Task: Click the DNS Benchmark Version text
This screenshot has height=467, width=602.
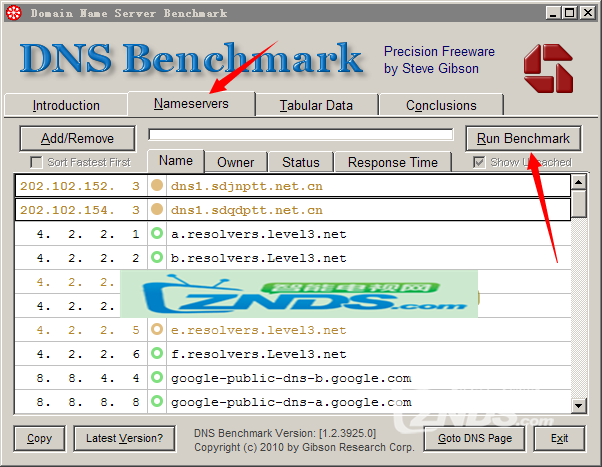Action: point(285,433)
